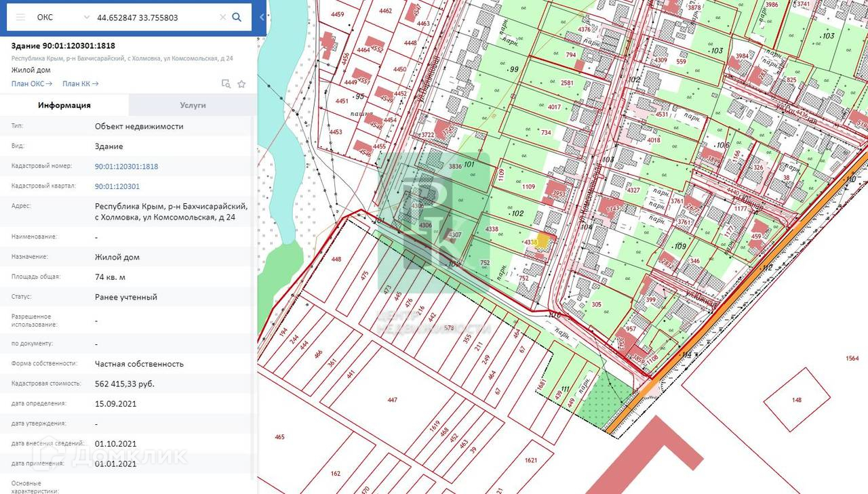Open the Кадастровый квартал value link

(117, 186)
